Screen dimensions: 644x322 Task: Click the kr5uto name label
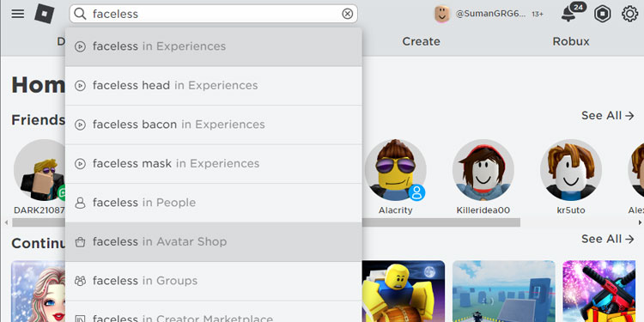571,210
